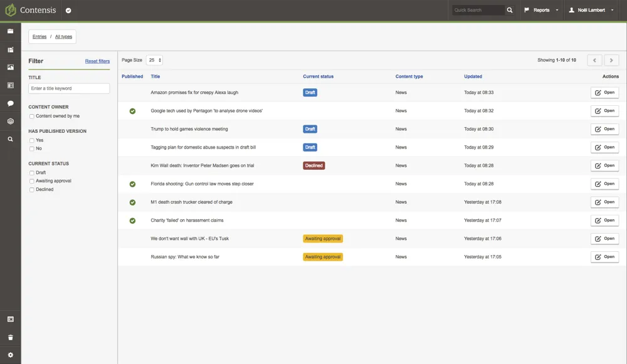
Task: Click the checkmark icon beside Contensis
Action: 68,11
